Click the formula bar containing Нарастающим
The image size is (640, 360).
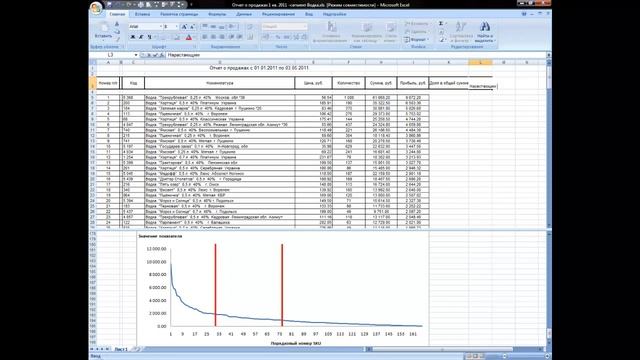(355, 55)
